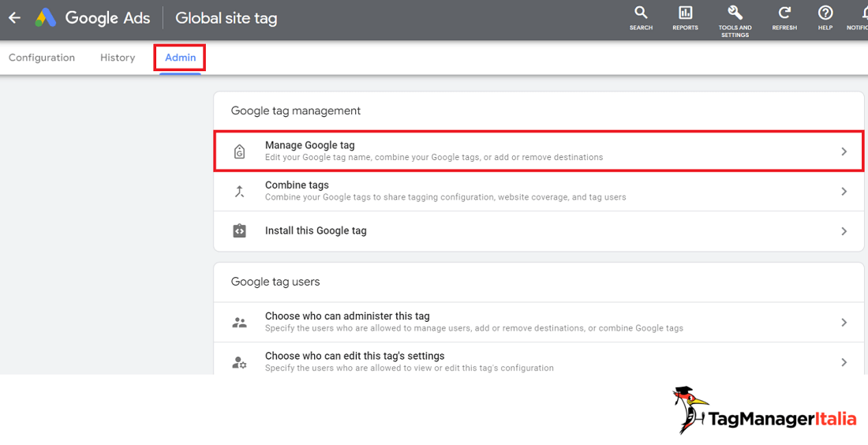Open Combine tags option
Viewport: 868px width, 445px height.
coord(539,191)
